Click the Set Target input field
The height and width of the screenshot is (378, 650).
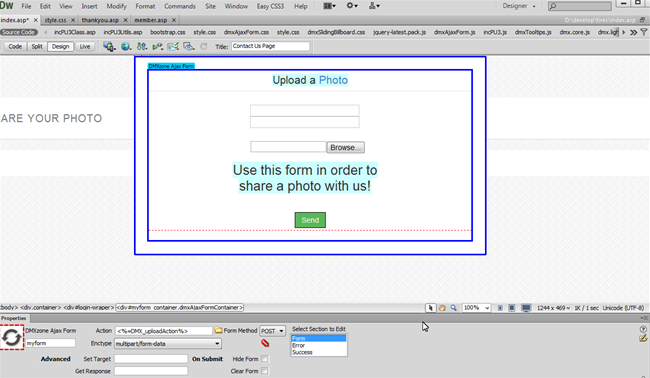[151, 359]
